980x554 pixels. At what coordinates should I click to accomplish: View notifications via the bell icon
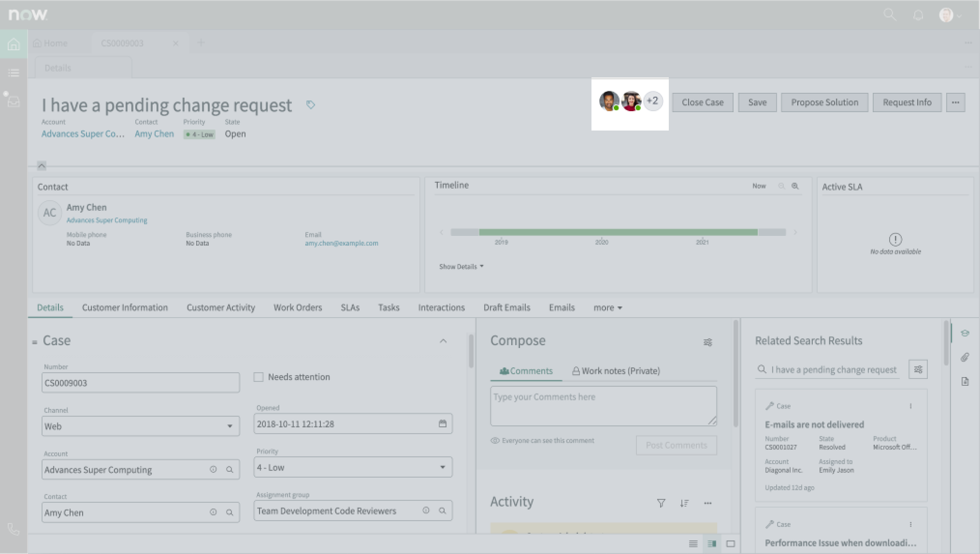[x=918, y=15]
